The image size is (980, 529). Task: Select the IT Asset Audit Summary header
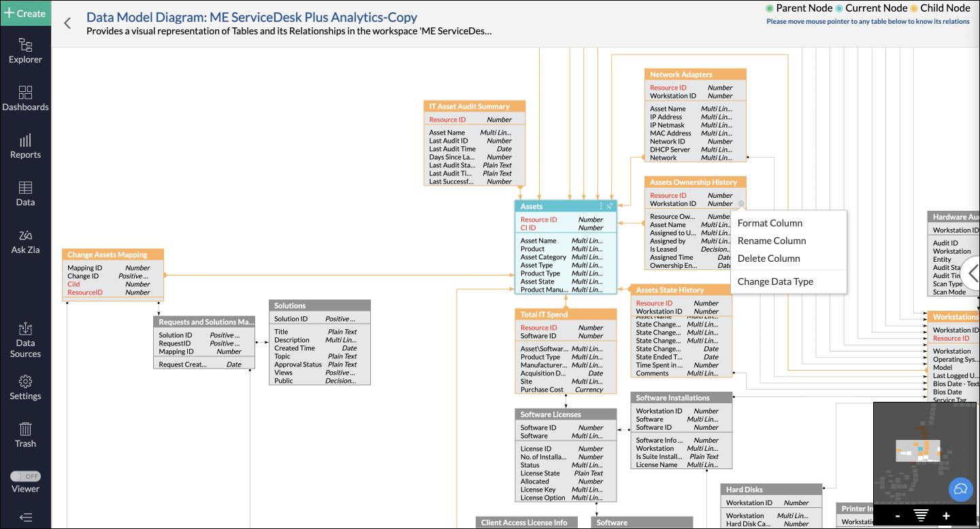[475, 106]
